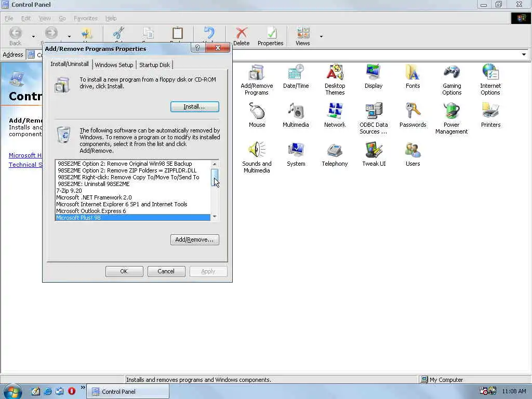Open the Sounds and Multimedia icon
532x399 pixels.
[257, 157]
